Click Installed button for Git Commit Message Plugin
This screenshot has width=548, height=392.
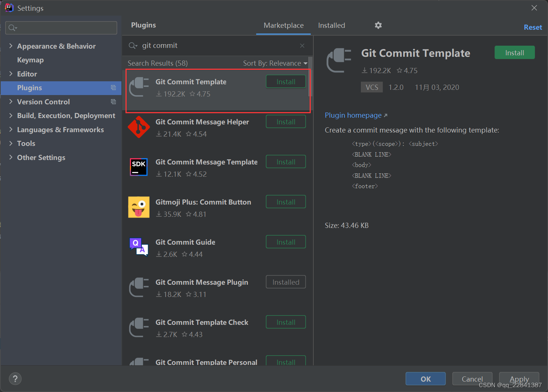(x=286, y=282)
